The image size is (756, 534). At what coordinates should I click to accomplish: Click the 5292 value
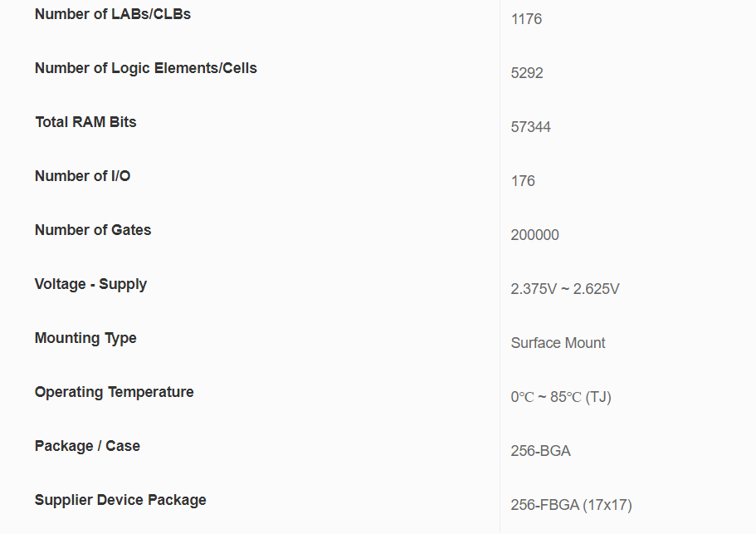tap(527, 73)
